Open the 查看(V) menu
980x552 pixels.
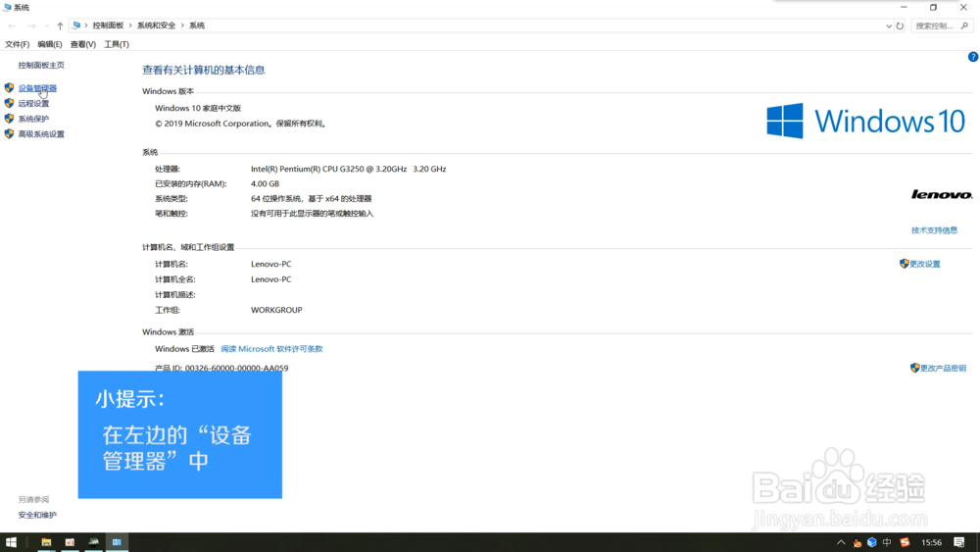click(x=82, y=44)
